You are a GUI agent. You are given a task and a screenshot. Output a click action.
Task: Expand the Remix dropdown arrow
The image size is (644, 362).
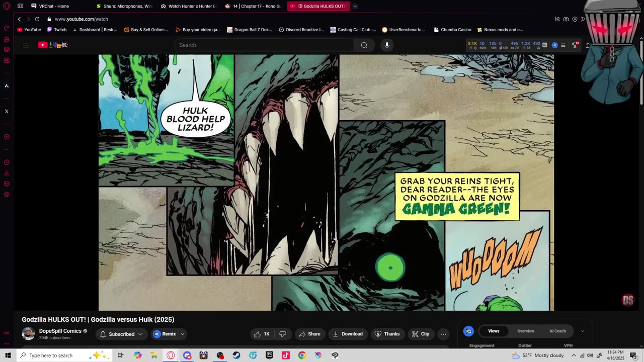tap(182, 334)
